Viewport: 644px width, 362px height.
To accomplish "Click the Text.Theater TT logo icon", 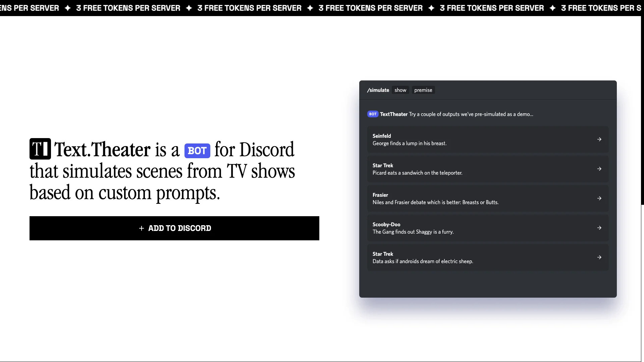I will [x=40, y=149].
